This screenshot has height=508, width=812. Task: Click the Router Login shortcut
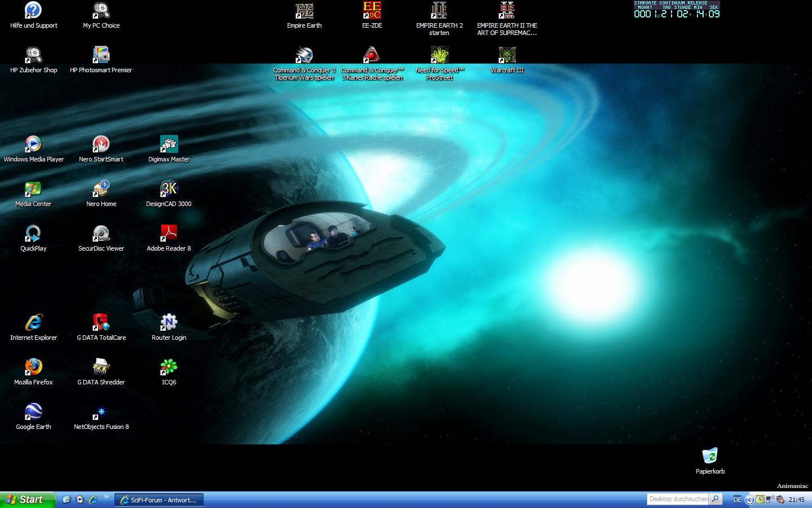coord(169,323)
